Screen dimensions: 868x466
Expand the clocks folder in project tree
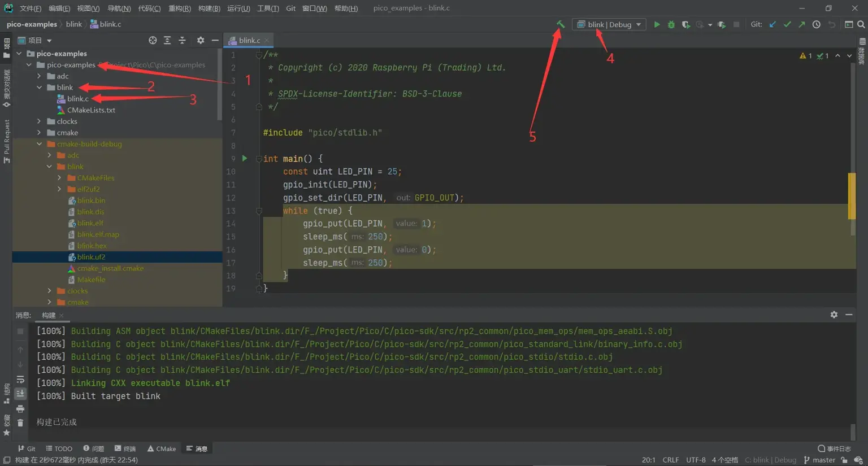click(39, 121)
